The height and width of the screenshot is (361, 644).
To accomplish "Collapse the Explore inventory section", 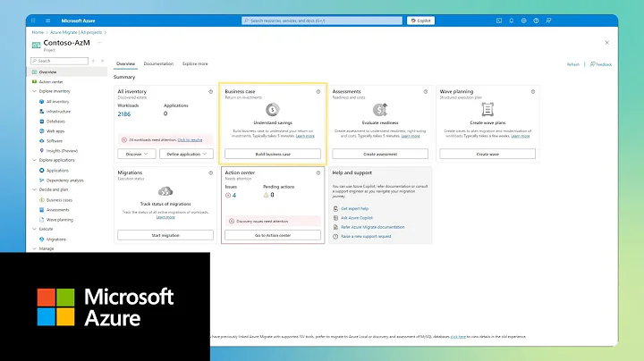I will pos(35,91).
